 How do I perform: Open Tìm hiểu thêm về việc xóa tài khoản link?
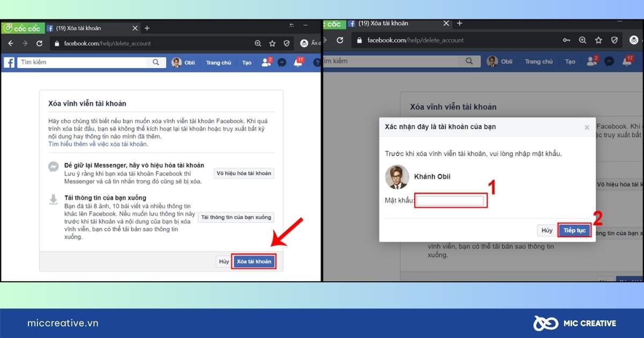click(98, 144)
